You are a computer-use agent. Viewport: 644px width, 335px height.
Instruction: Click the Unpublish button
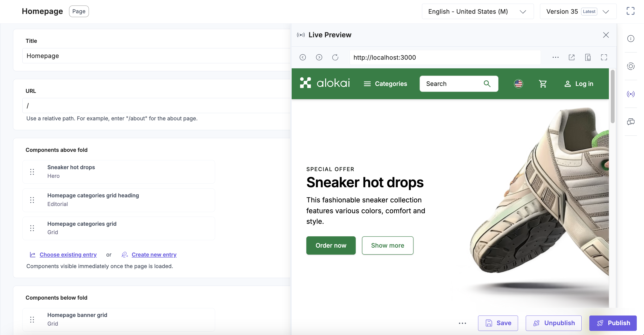[553, 323]
